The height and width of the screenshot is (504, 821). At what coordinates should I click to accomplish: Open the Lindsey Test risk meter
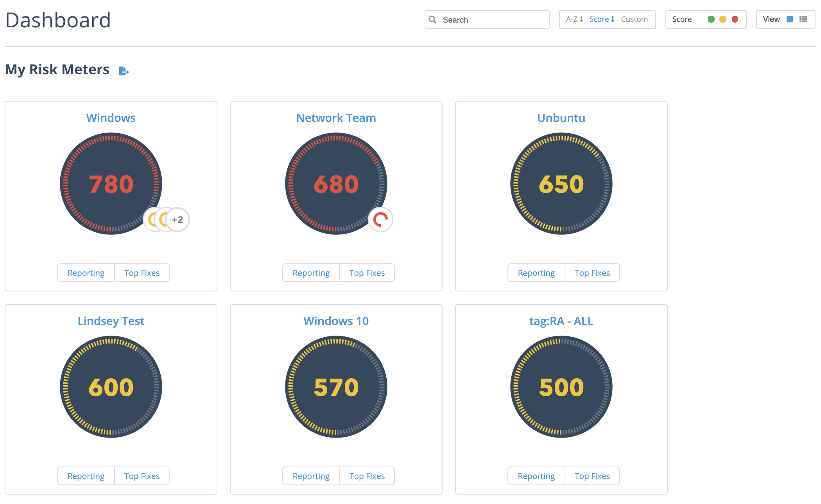(111, 321)
